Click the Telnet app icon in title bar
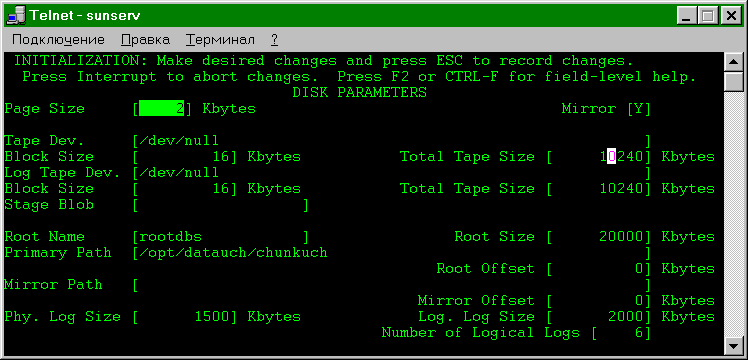The width and height of the screenshot is (748, 360). point(17,16)
